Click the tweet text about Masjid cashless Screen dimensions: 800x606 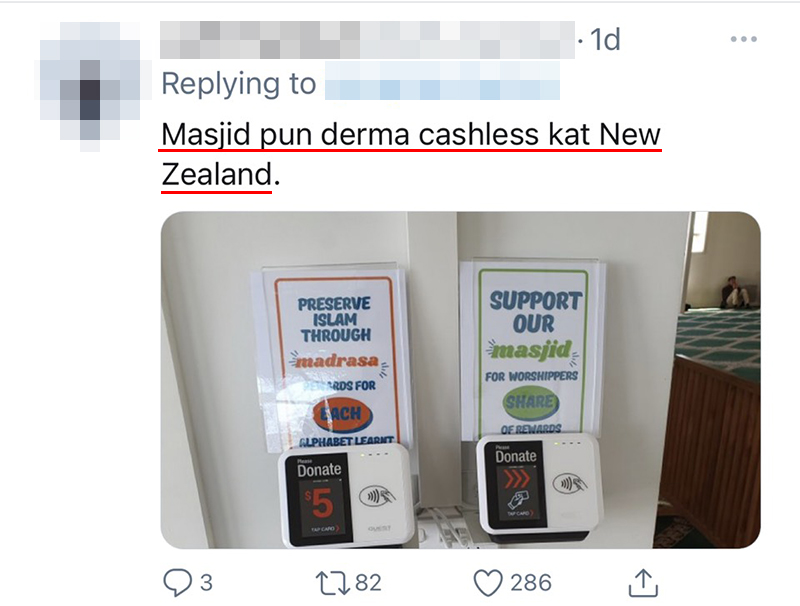coord(411,155)
